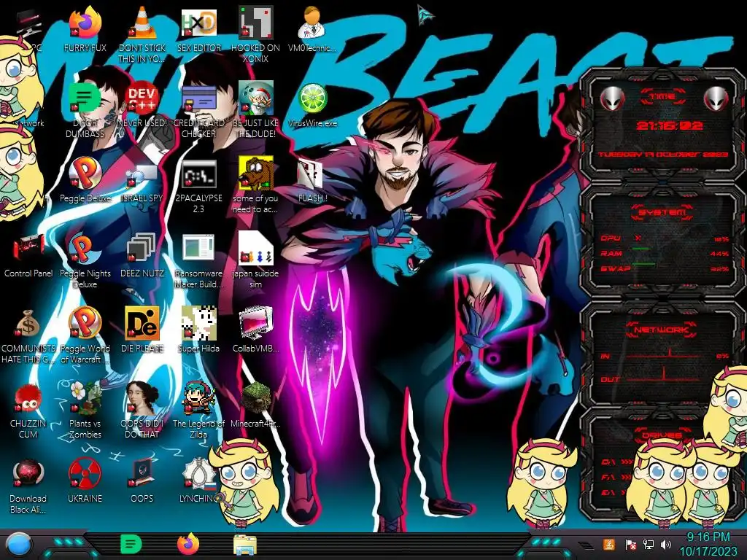The height and width of the screenshot is (560, 747).
Task: Open the DEEZ NUTZ shortcut
Action: [142, 249]
